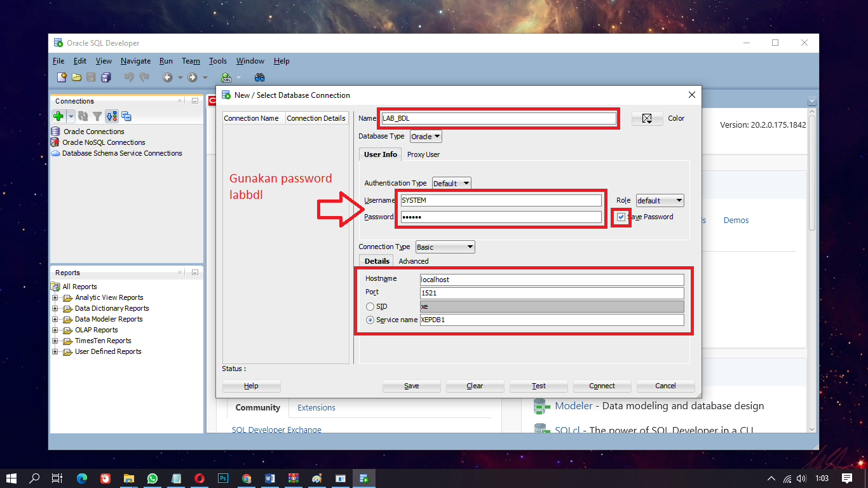Screen dimensions: 868x488
Task: Click the Save All toolbar icon
Action: 105,78
